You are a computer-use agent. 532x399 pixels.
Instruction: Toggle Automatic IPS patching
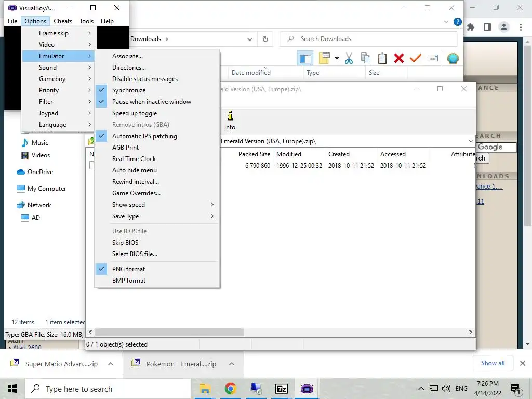pos(157,136)
